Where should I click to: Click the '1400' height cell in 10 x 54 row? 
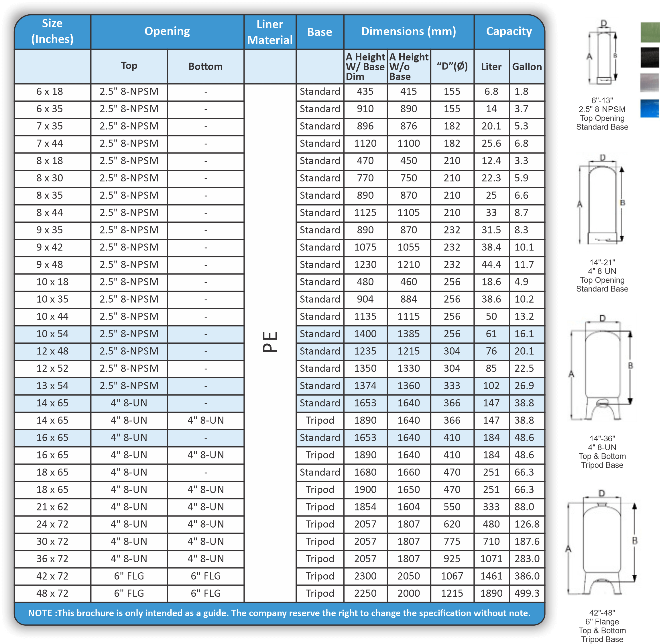point(365,334)
